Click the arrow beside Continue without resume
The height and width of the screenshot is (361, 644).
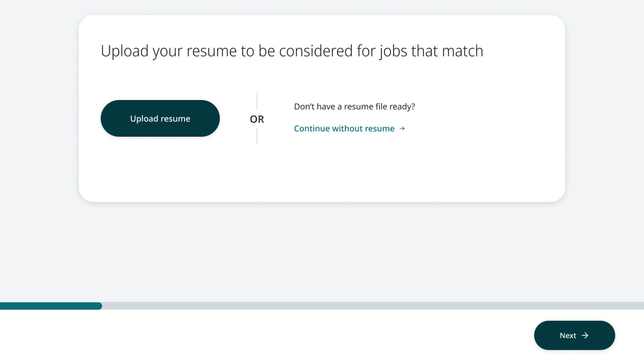[x=402, y=129]
